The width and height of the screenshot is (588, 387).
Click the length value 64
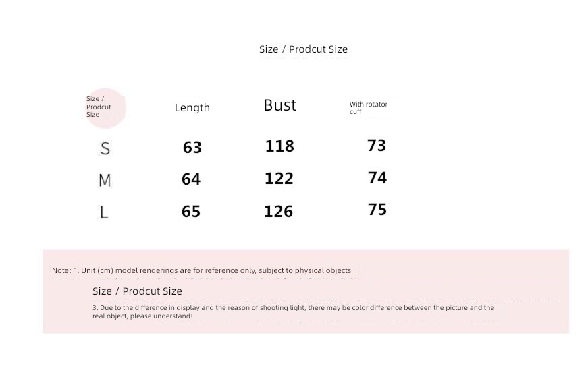[191, 179]
